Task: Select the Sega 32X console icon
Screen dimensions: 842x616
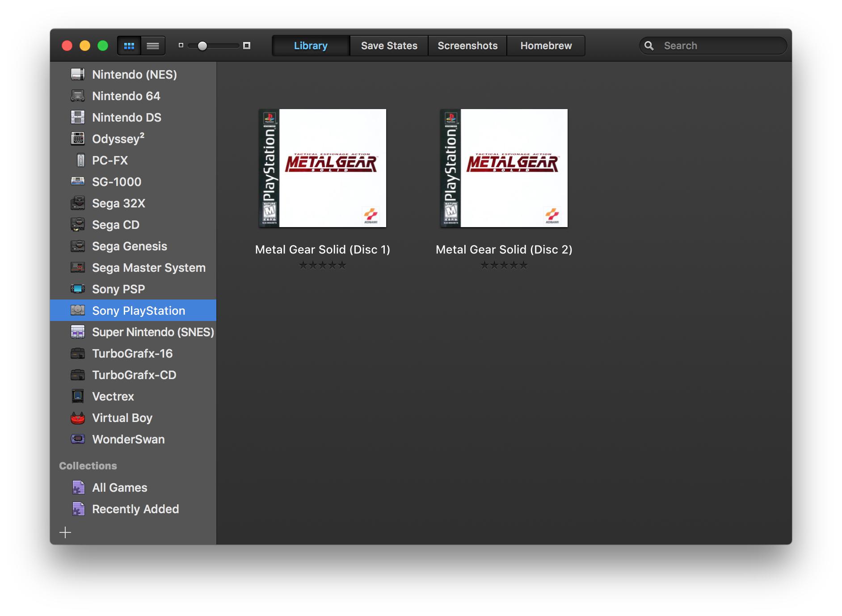Action: coord(78,203)
